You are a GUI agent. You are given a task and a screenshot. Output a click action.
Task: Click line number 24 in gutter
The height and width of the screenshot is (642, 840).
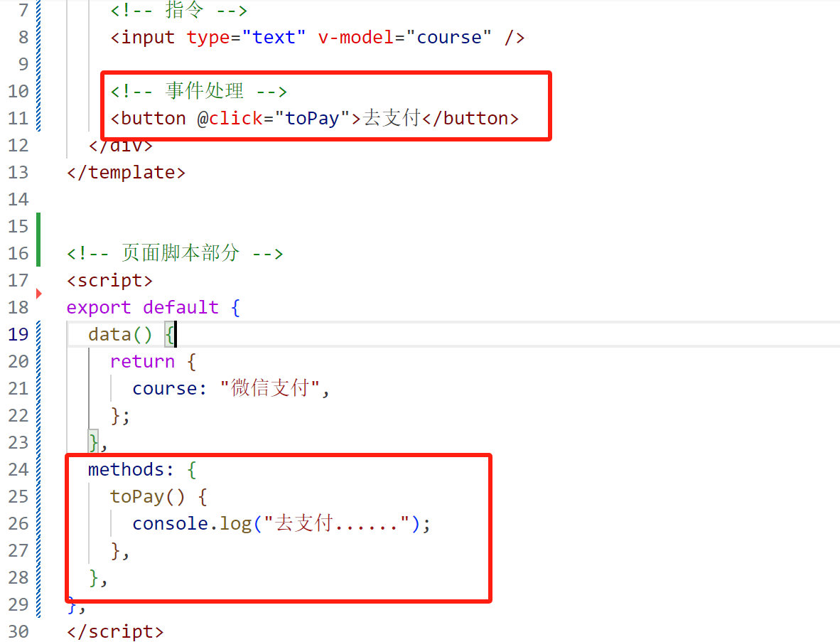coord(18,469)
